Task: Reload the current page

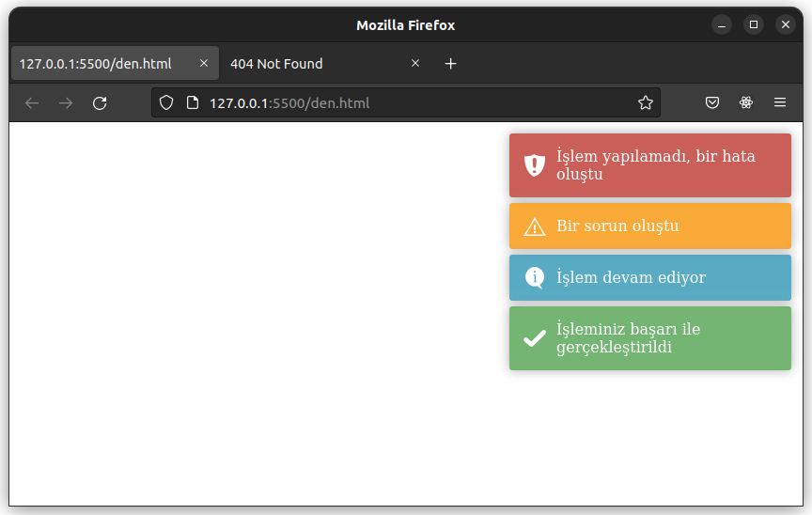Action: tap(100, 103)
